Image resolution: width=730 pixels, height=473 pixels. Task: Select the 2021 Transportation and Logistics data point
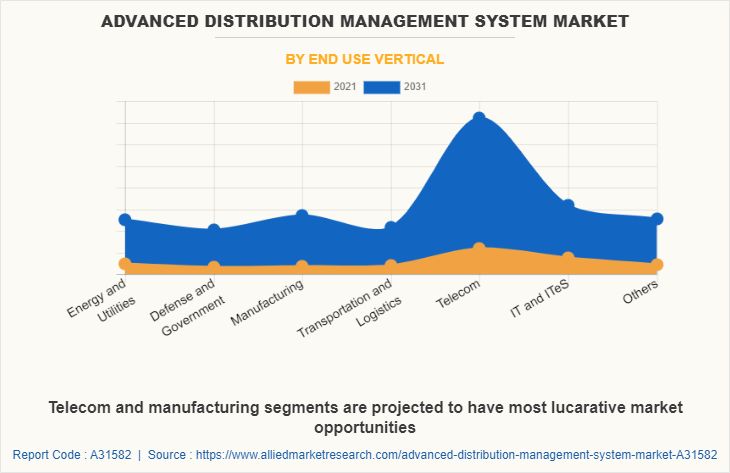coord(391,265)
